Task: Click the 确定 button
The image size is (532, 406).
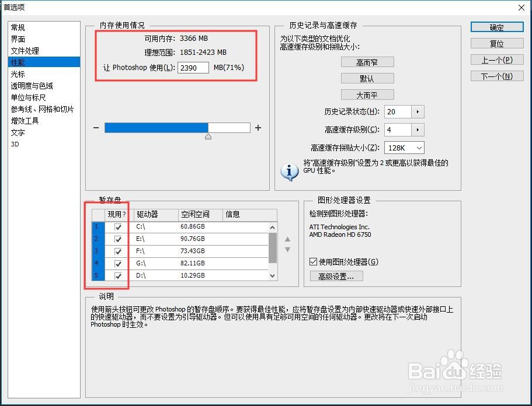Action: (497, 27)
